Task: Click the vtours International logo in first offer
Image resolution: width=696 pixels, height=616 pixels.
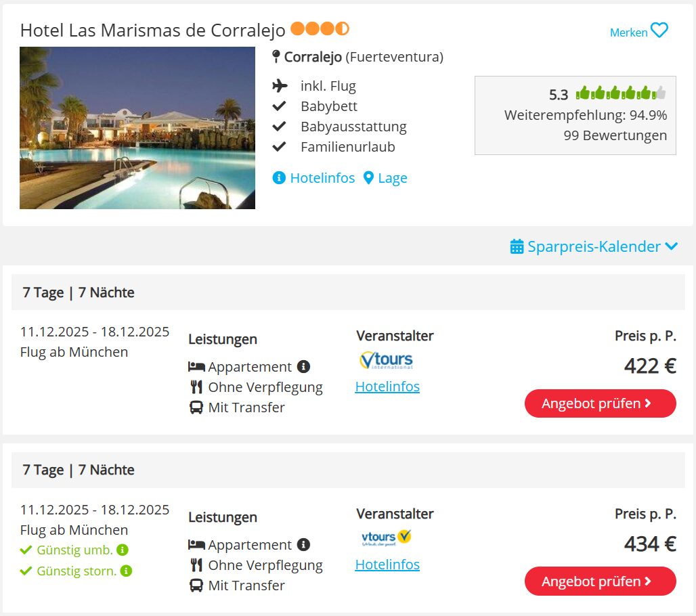Action: 386,360
